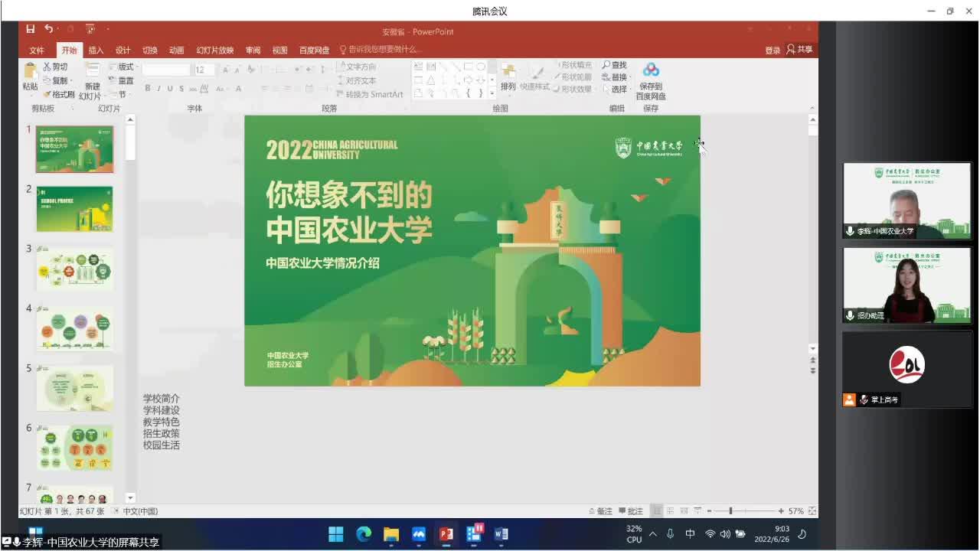Viewport: 980px width, 551px height.
Task: Switch to Insert (插入) tab
Action: 96,50
